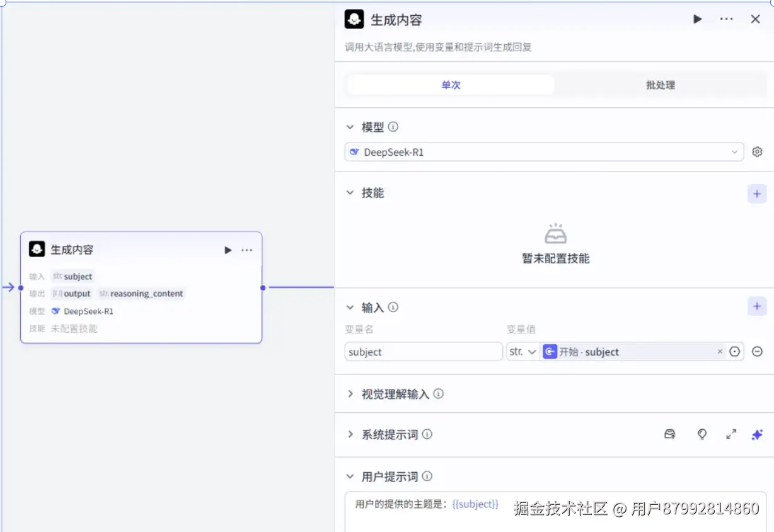Show info tooltip next to 系统提示词

[x=427, y=434]
